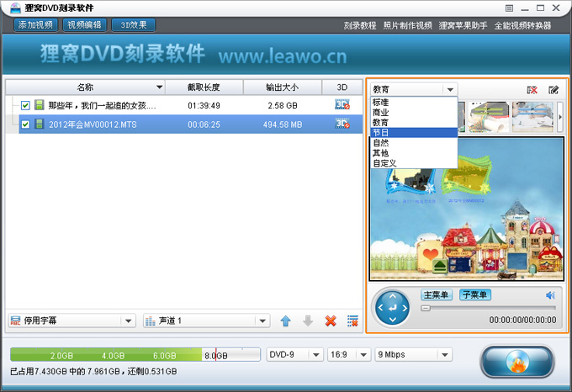Select 自然 in the template list
The height and width of the screenshot is (392, 572).
coord(414,142)
